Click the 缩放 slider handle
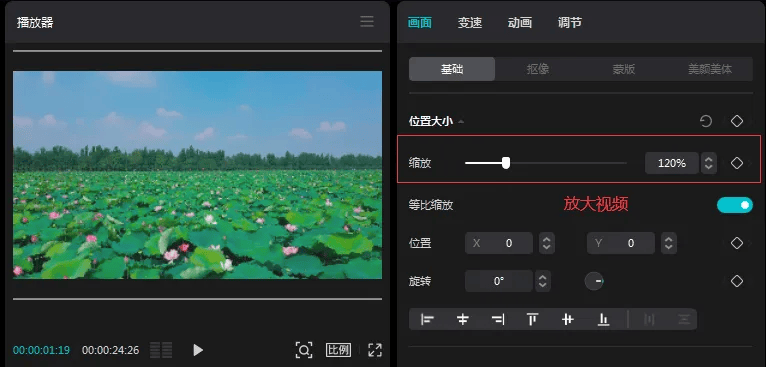The width and height of the screenshot is (766, 367). click(506, 163)
